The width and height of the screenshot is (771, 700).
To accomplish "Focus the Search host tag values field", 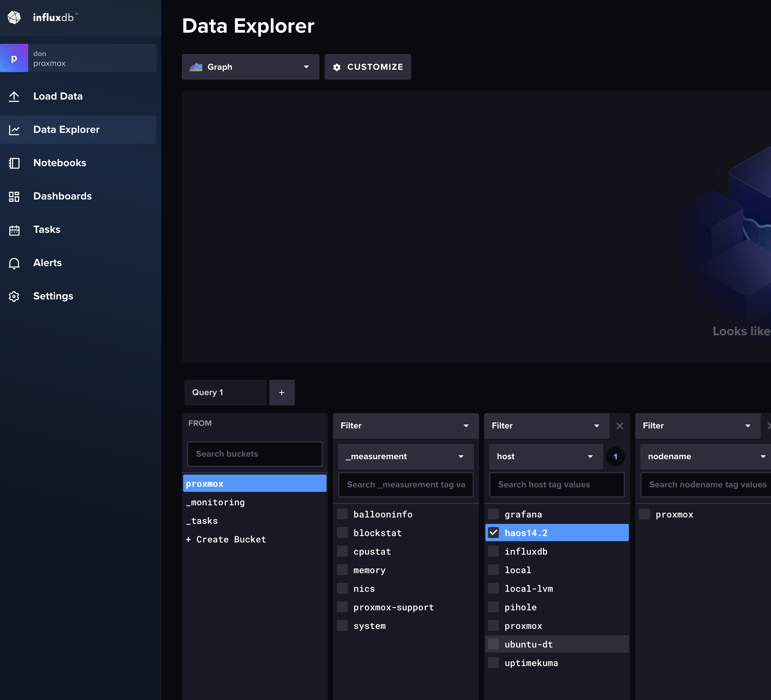I will pos(557,484).
